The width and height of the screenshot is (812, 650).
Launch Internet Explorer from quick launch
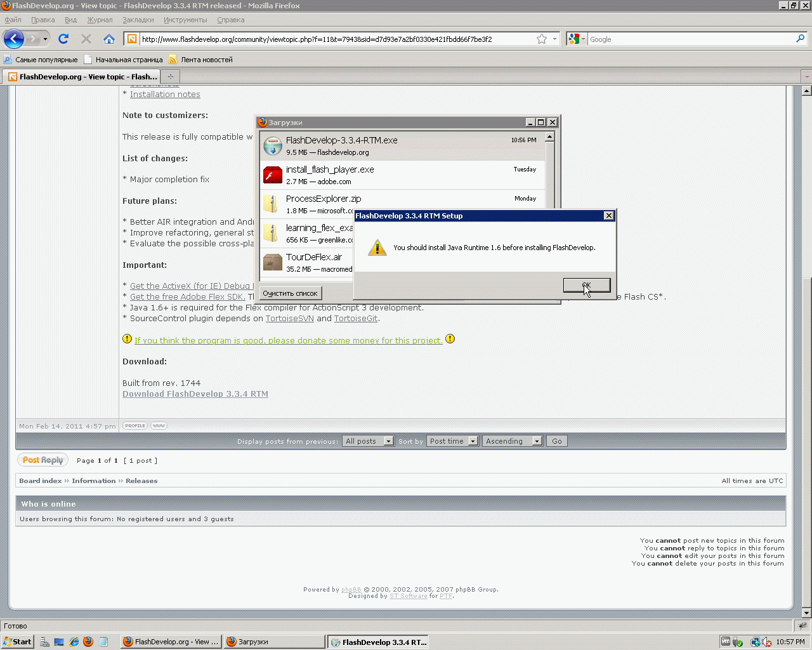[74, 642]
